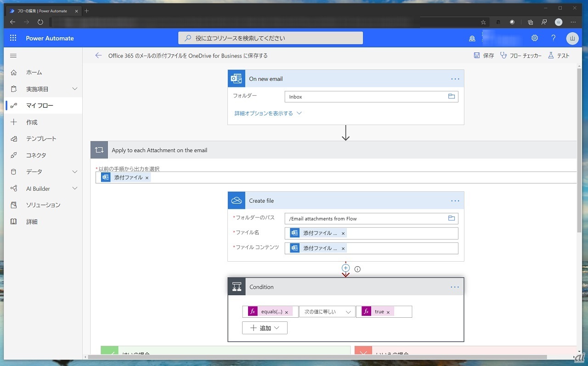
Task: Open the app launcher waffle icon
Action: [13, 38]
